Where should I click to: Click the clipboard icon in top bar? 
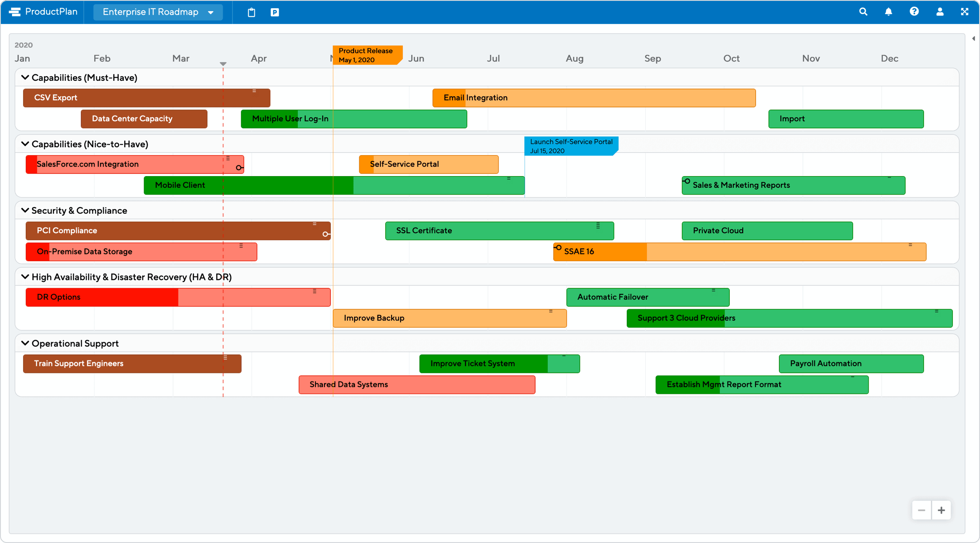click(251, 12)
